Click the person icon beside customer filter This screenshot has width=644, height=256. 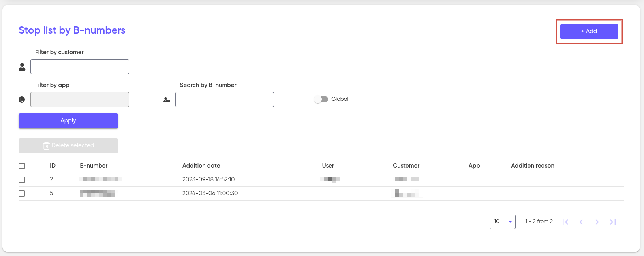tap(22, 67)
